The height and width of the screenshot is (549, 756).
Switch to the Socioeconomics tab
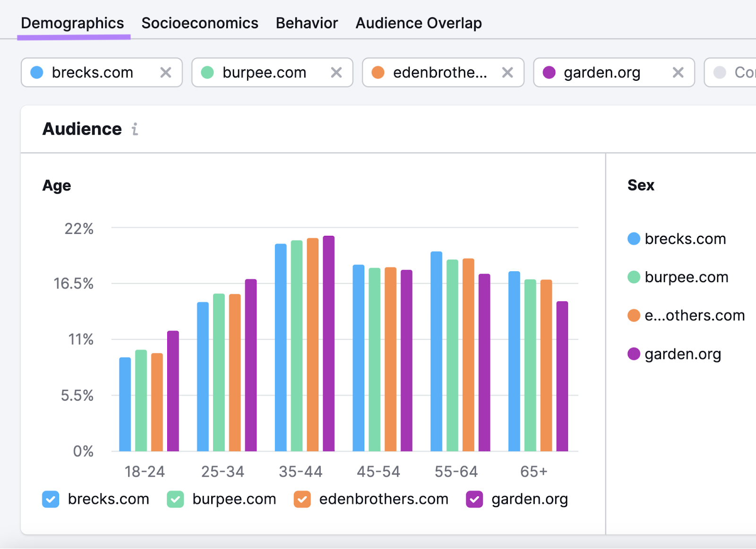point(199,23)
